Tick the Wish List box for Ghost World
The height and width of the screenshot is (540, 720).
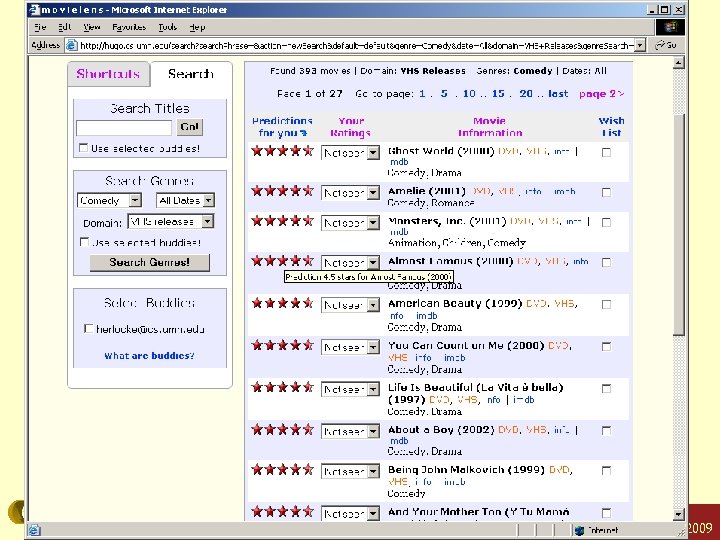pyautogui.click(x=606, y=152)
